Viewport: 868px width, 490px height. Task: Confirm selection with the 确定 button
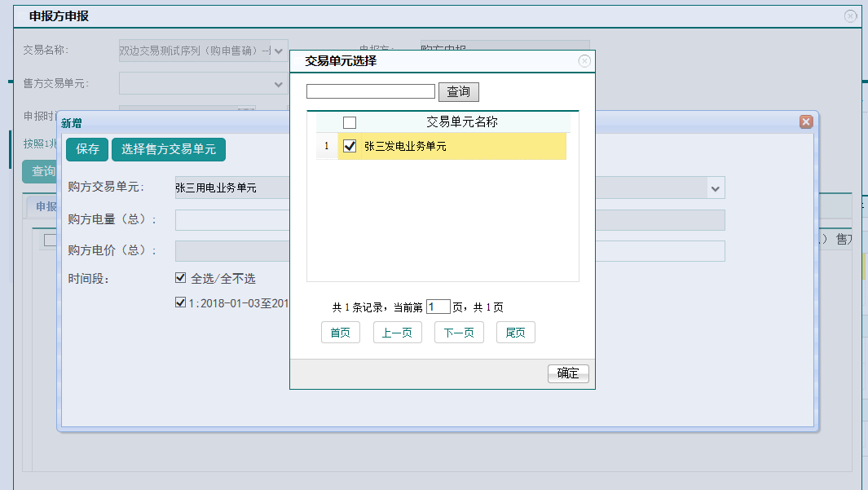pyautogui.click(x=567, y=373)
